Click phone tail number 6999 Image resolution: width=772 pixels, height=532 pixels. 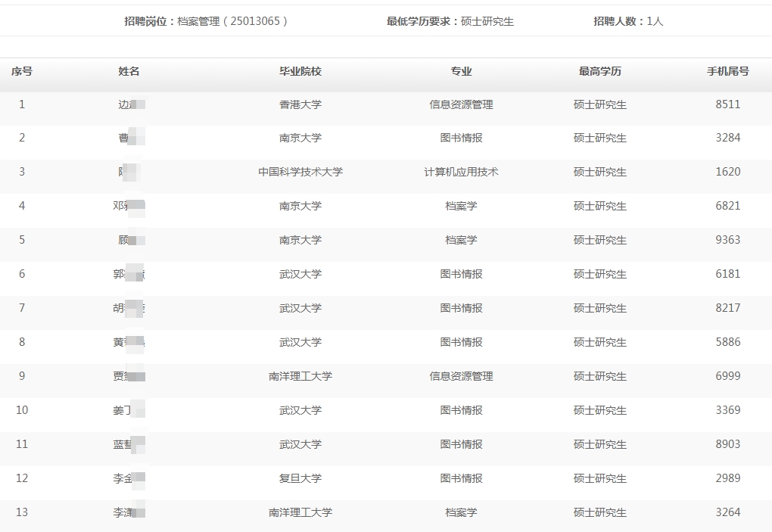tap(727, 376)
